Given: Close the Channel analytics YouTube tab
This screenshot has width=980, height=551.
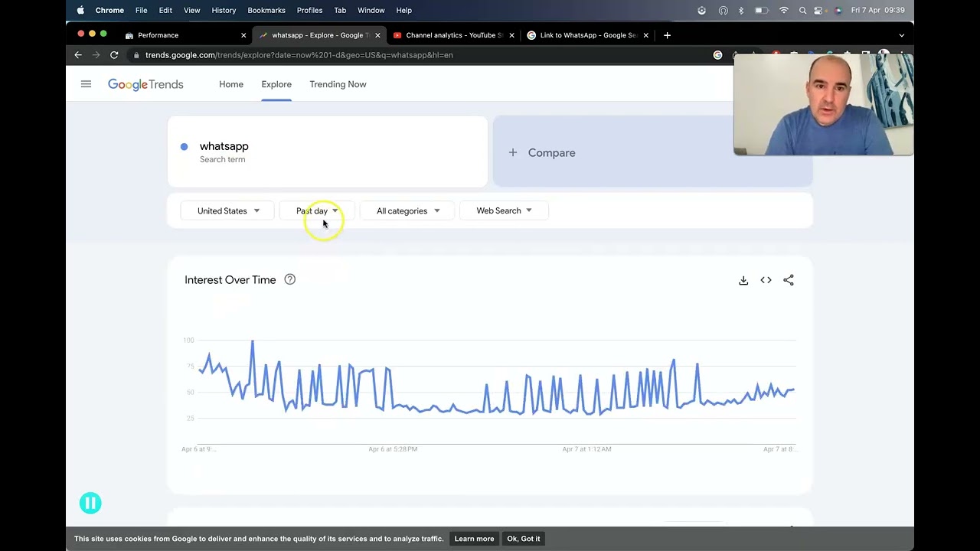Looking at the screenshot, I should tap(511, 35).
